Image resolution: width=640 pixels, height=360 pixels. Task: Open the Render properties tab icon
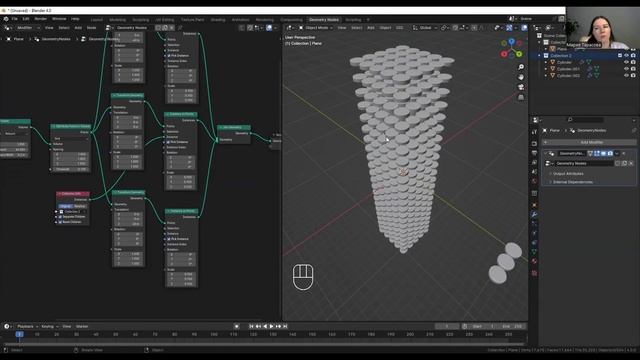point(534,144)
